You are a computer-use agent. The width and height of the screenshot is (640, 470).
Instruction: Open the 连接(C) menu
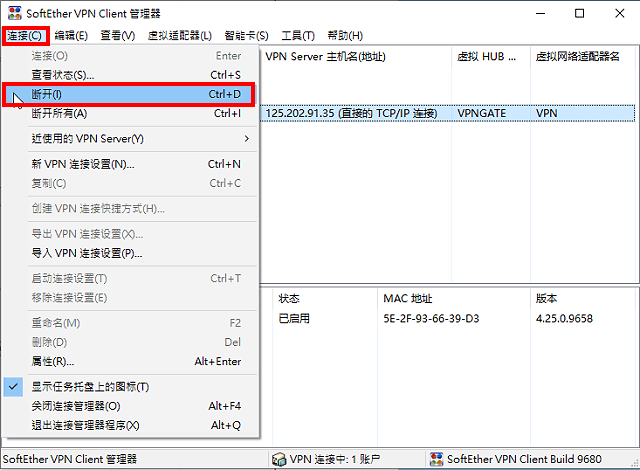pos(25,36)
